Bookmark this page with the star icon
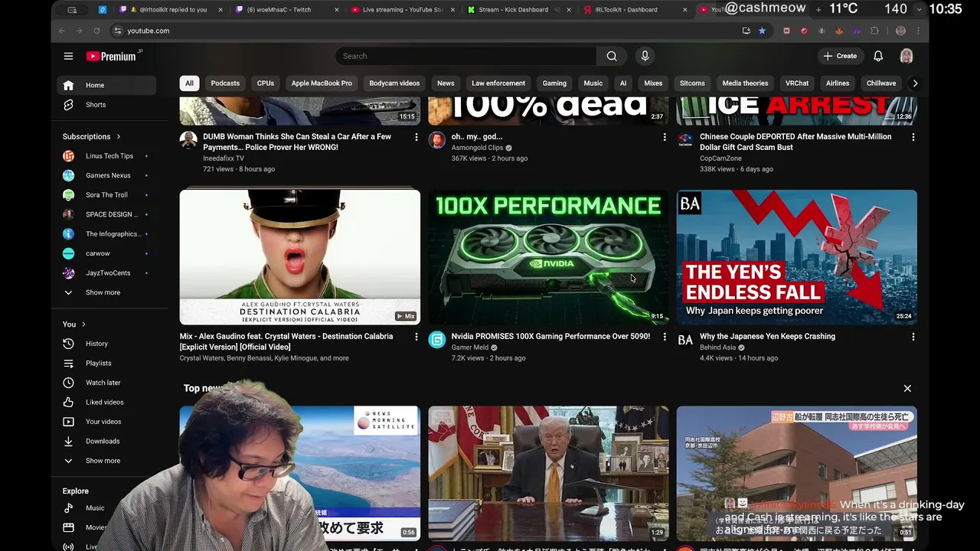The image size is (980, 551). coord(762,31)
